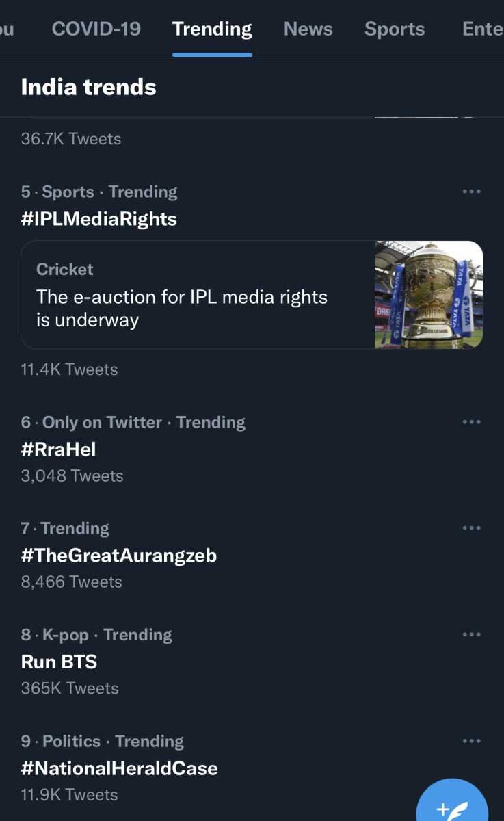Open more options for Run BTS trend

pyautogui.click(x=471, y=635)
